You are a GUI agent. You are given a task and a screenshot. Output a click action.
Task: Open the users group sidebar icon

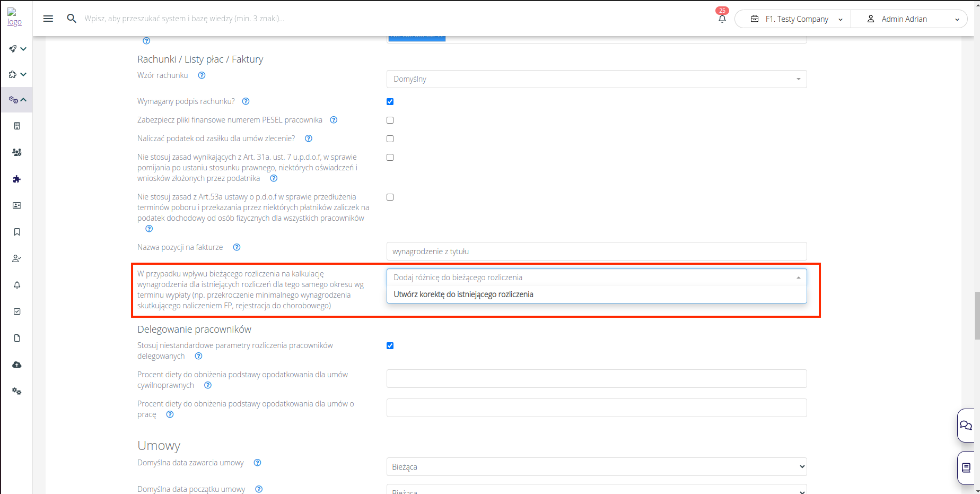(17, 152)
